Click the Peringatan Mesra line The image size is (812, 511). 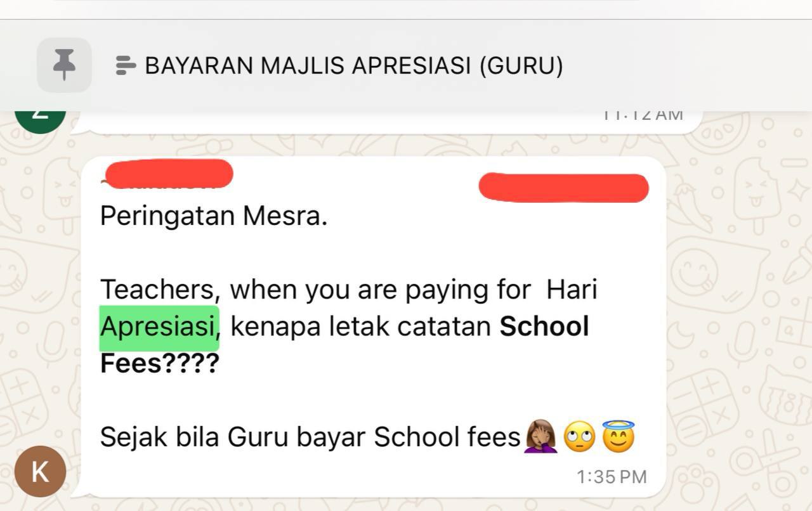[214, 216]
